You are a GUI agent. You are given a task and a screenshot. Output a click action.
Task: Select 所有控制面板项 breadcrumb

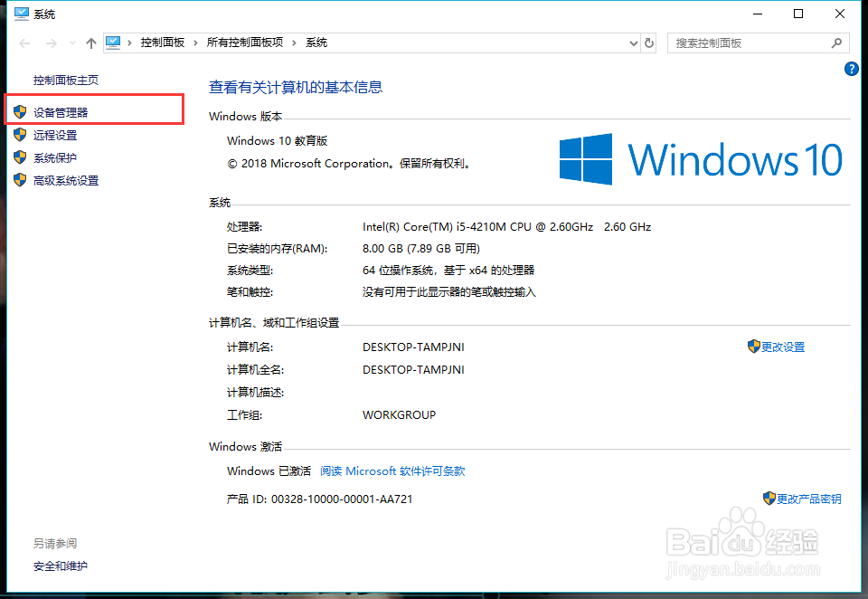[245, 43]
